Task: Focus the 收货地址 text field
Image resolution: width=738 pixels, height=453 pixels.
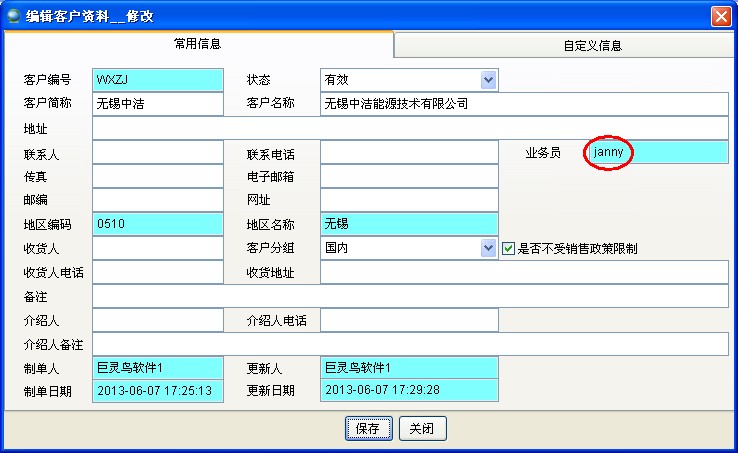Action: (x=524, y=272)
